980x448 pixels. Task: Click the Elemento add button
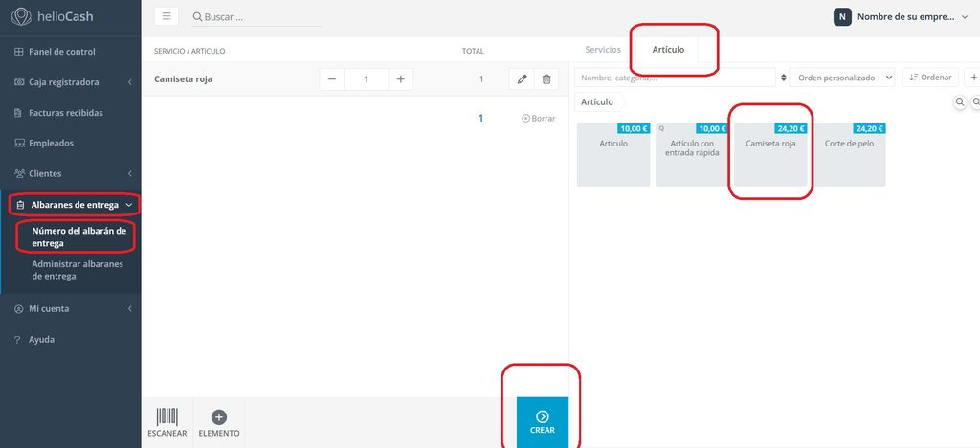point(219,422)
